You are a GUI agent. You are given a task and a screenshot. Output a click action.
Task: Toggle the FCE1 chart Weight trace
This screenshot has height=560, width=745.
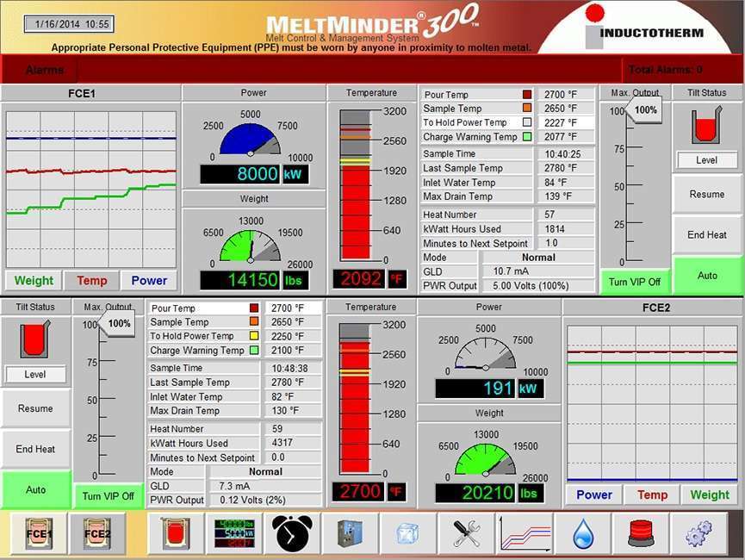point(34,281)
